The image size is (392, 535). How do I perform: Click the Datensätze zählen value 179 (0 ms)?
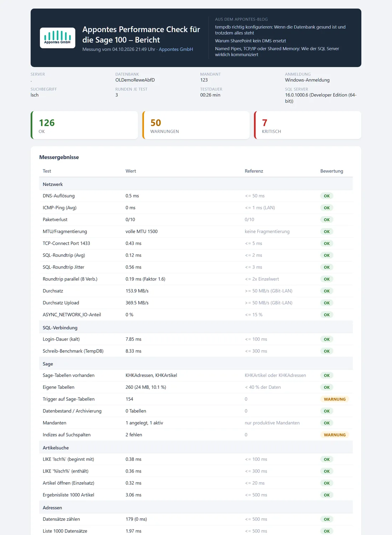point(136,519)
